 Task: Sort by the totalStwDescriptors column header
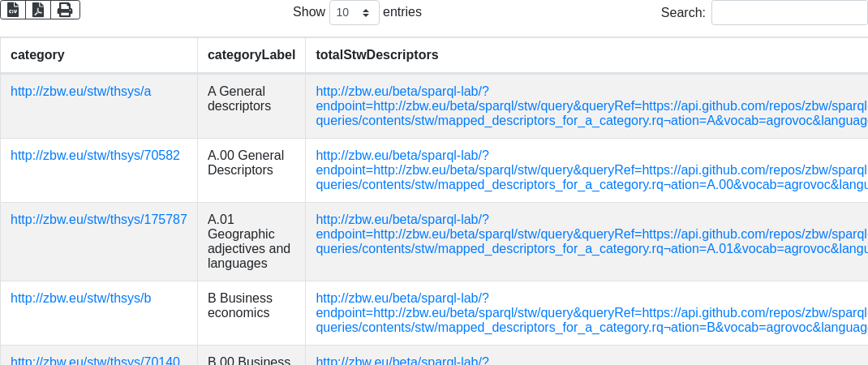tap(377, 55)
